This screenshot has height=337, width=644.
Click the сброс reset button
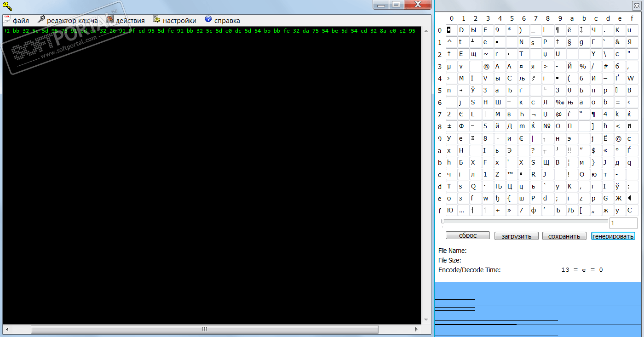[468, 235]
